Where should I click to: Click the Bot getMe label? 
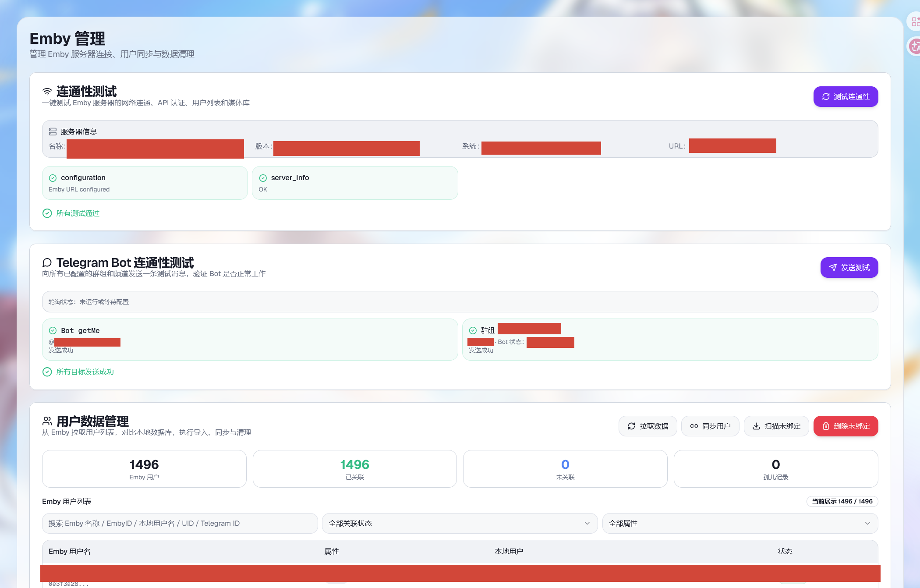(x=80, y=330)
